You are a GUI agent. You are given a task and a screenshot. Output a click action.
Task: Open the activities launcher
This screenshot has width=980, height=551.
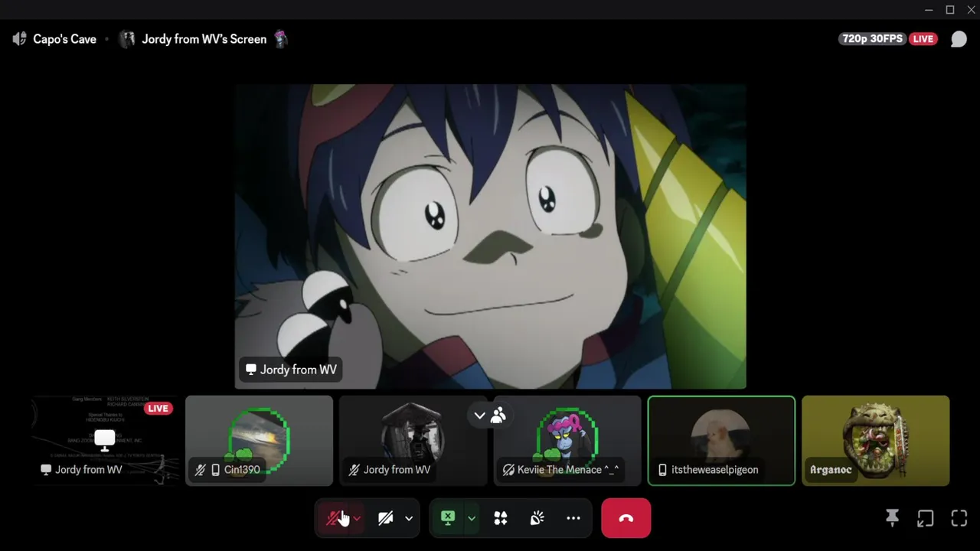coord(501,518)
